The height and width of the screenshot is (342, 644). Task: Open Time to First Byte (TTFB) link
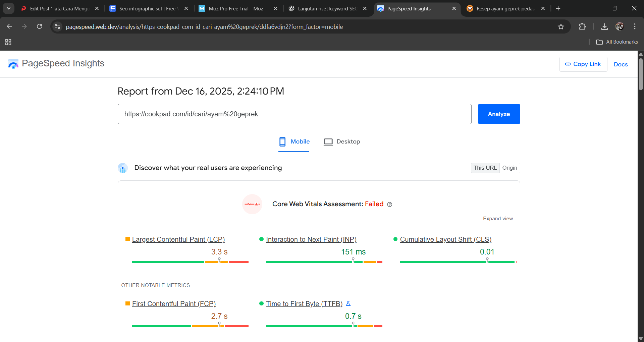304,304
